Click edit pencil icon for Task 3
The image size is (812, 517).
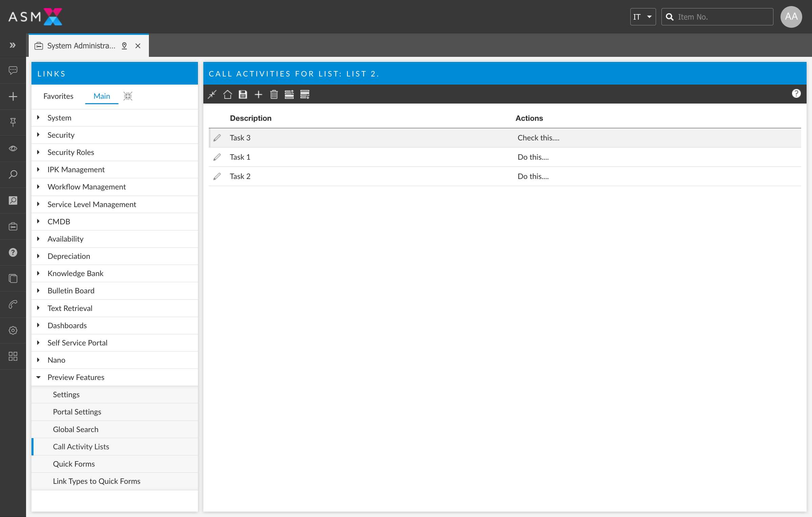click(x=217, y=137)
